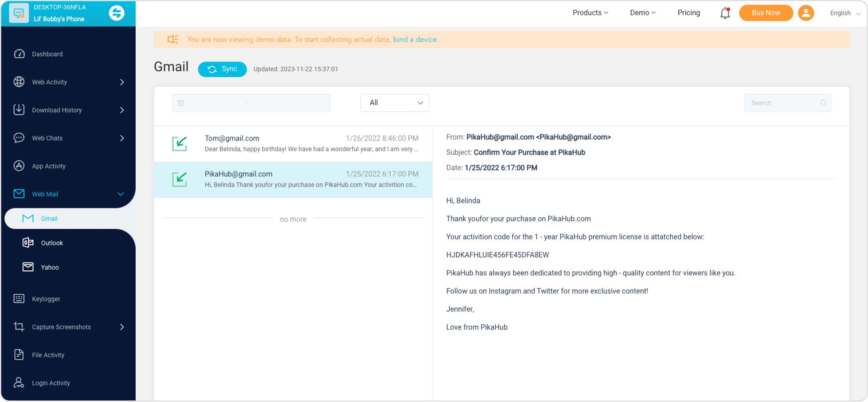Viewport: 868px width, 402px height.
Task: Click the Capture Screenshots crop icon
Action: (19, 326)
